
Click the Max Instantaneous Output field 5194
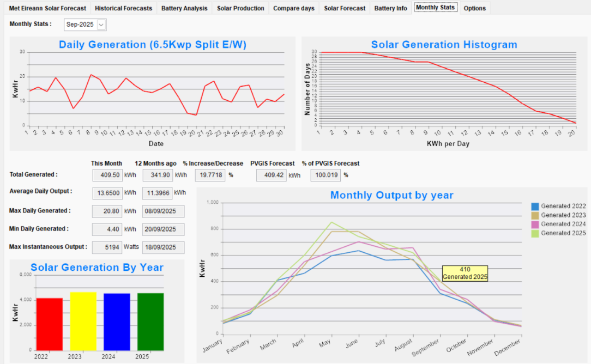[107, 247]
